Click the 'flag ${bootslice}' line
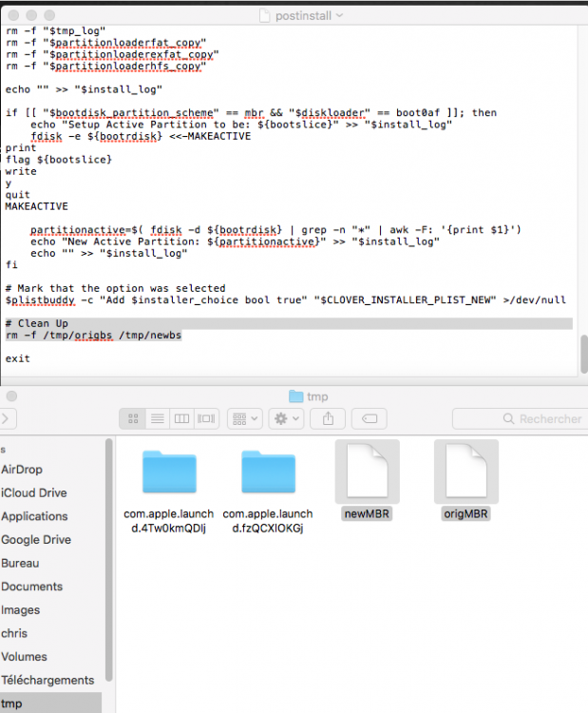Screen dimensions: 588x713 pyautogui.click(x=59, y=160)
